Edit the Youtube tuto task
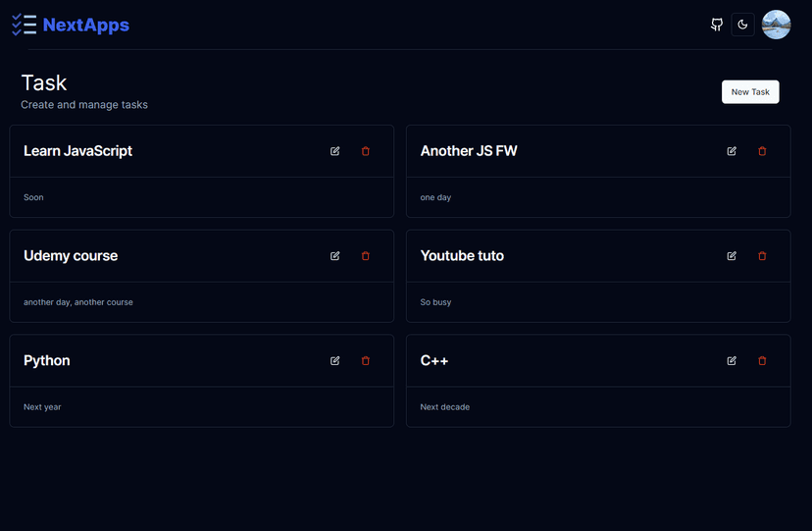 [732, 255]
